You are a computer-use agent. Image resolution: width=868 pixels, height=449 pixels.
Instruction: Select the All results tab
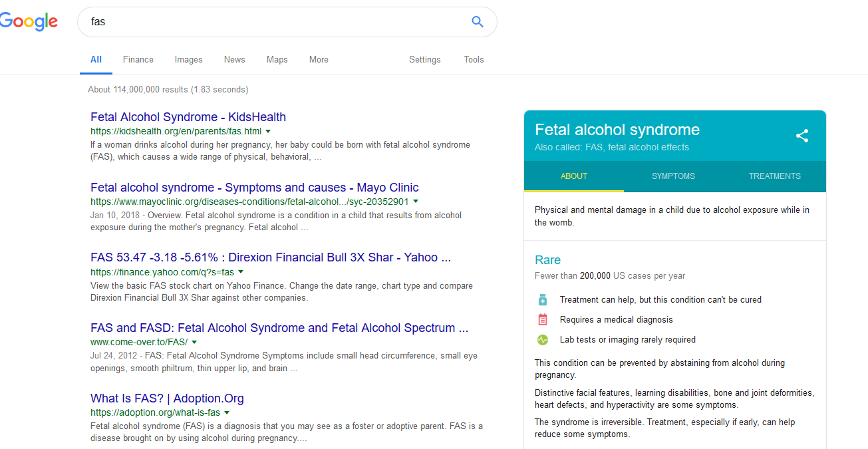click(x=96, y=59)
